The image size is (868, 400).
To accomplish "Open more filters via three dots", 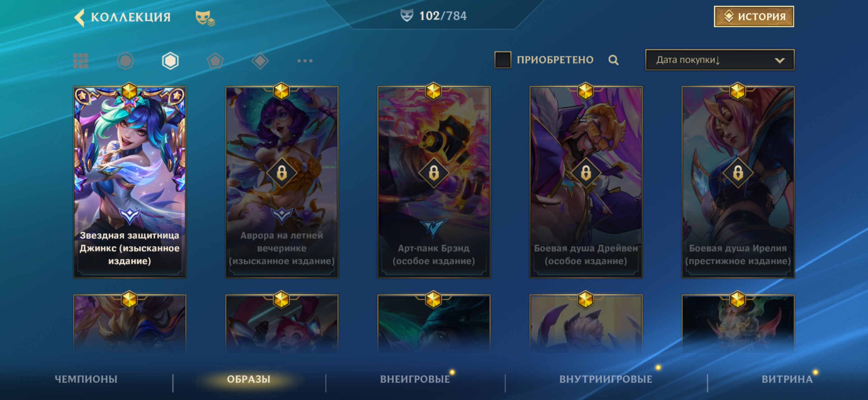I will pos(305,61).
